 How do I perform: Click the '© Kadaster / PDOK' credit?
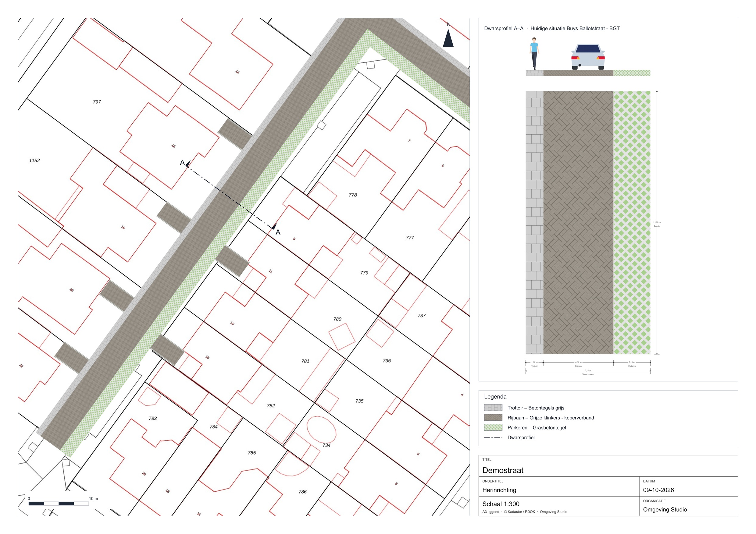click(520, 512)
